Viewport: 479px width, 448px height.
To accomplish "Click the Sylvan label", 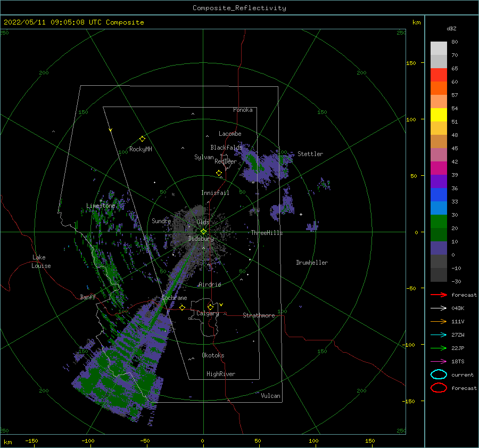I will 204,157.
